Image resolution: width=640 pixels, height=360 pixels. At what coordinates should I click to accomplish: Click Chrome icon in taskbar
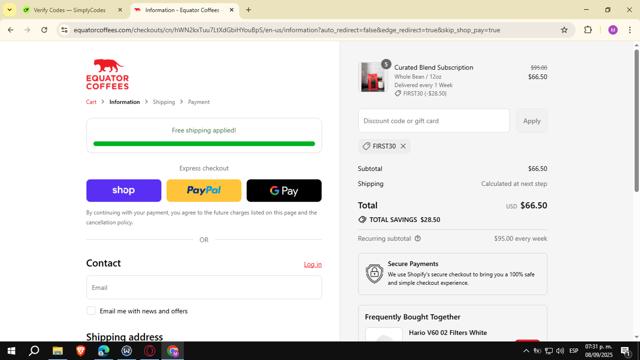[173, 351]
